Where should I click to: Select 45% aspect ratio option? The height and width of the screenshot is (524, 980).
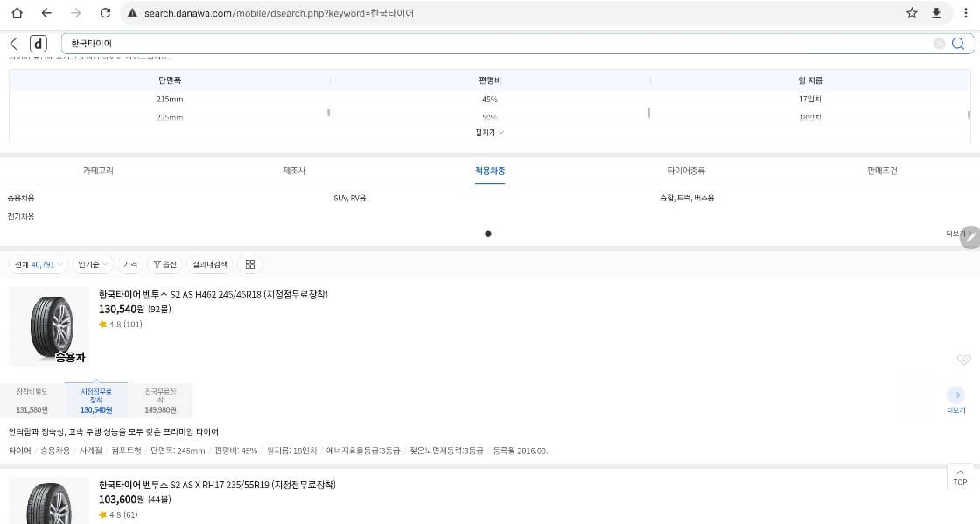pos(490,100)
